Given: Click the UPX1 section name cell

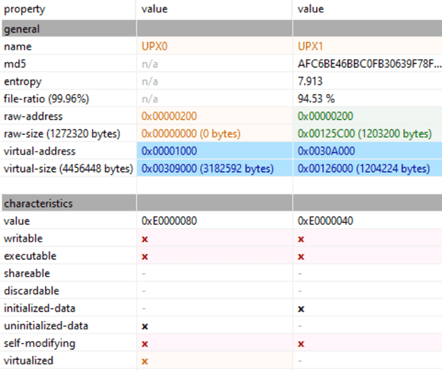Looking at the screenshot, I should click(310, 46).
